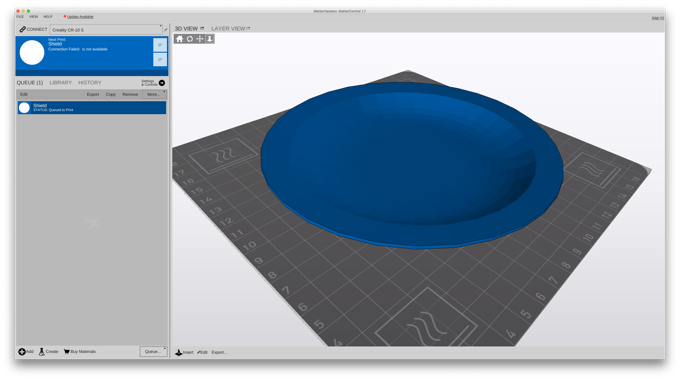The height and width of the screenshot is (380, 680).
Task: Pop out the 3D View window
Action: tap(202, 28)
